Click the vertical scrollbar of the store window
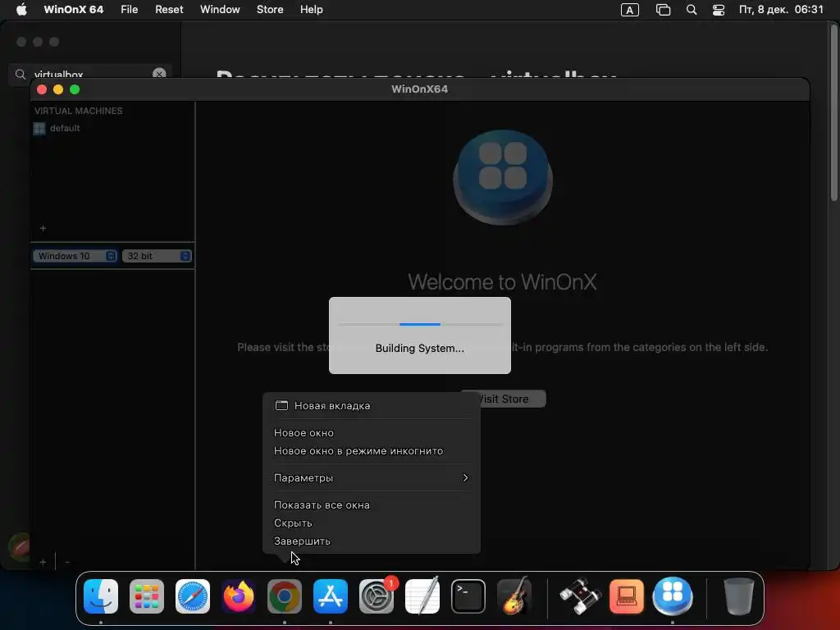 click(x=833, y=114)
